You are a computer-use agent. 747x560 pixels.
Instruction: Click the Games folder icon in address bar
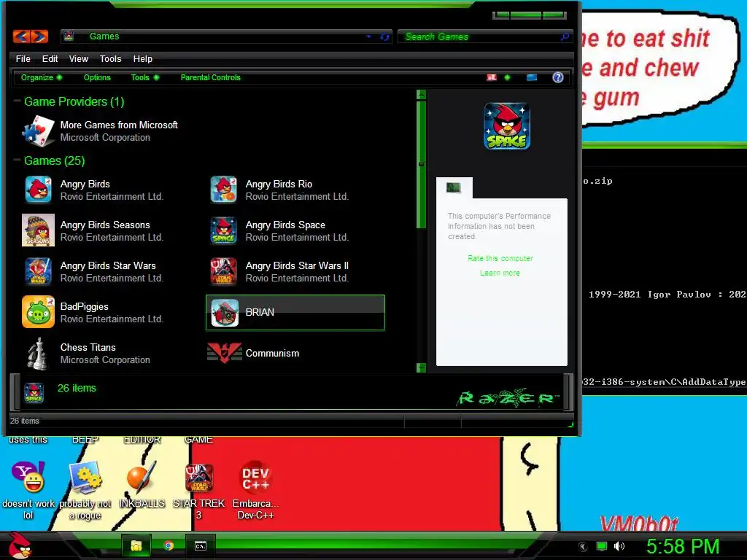tap(69, 36)
